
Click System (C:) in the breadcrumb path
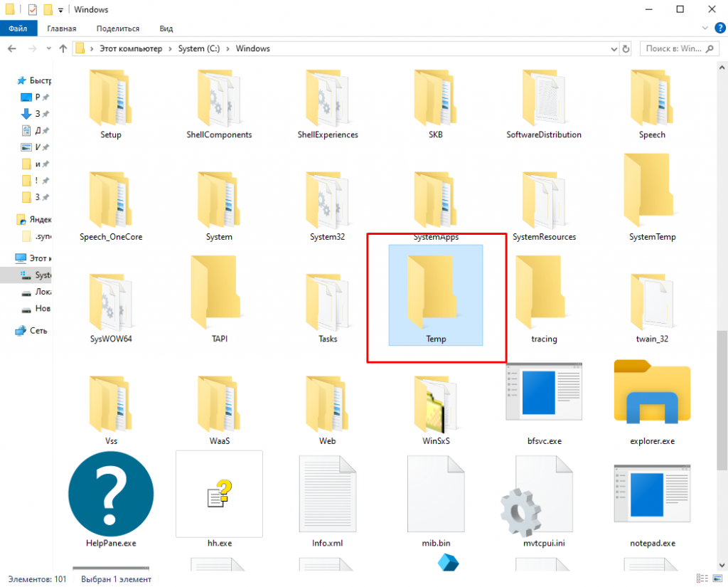[x=203, y=49]
